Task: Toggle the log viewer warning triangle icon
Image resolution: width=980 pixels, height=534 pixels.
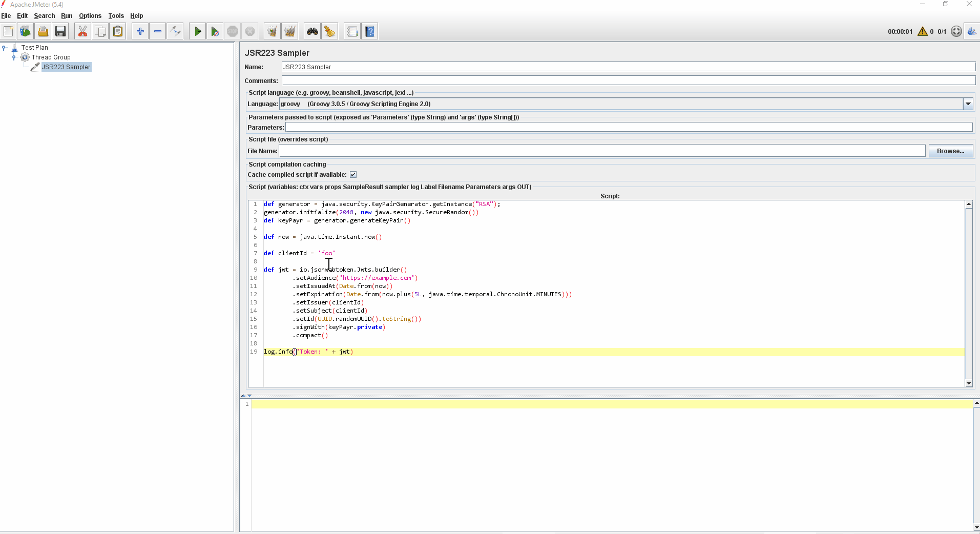Action: pos(922,31)
